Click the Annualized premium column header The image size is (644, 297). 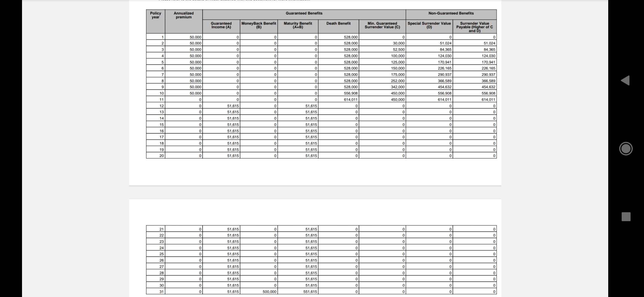[x=184, y=15]
